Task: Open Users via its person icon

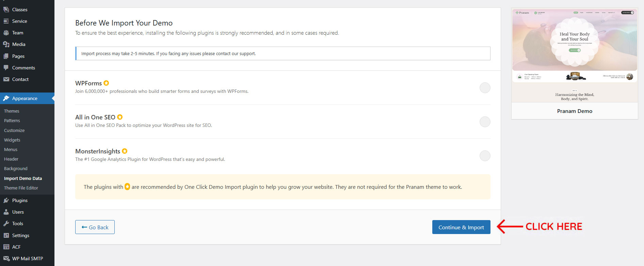Action: pyautogui.click(x=6, y=212)
